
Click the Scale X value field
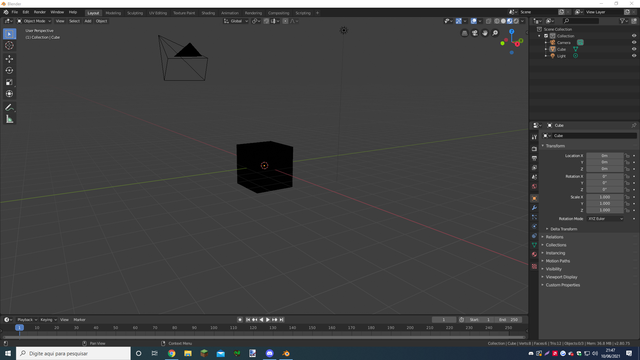click(605, 197)
